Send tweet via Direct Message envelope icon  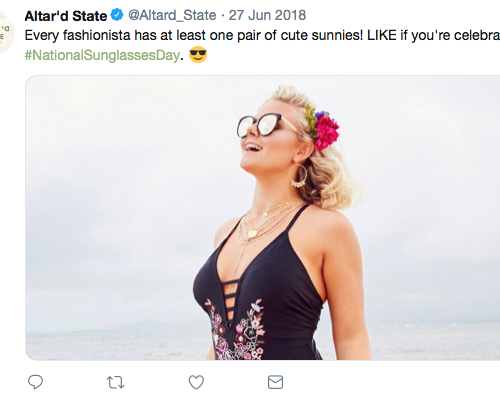point(275,382)
